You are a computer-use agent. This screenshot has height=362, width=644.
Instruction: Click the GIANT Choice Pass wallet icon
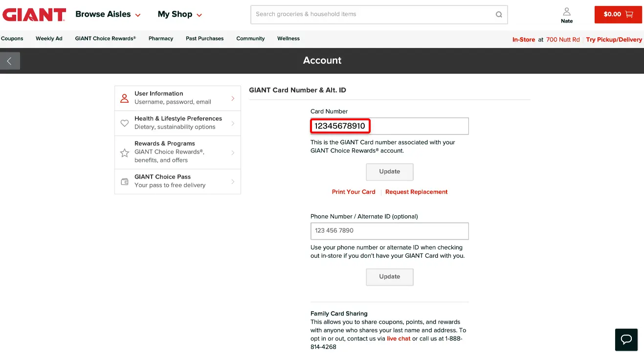125,181
